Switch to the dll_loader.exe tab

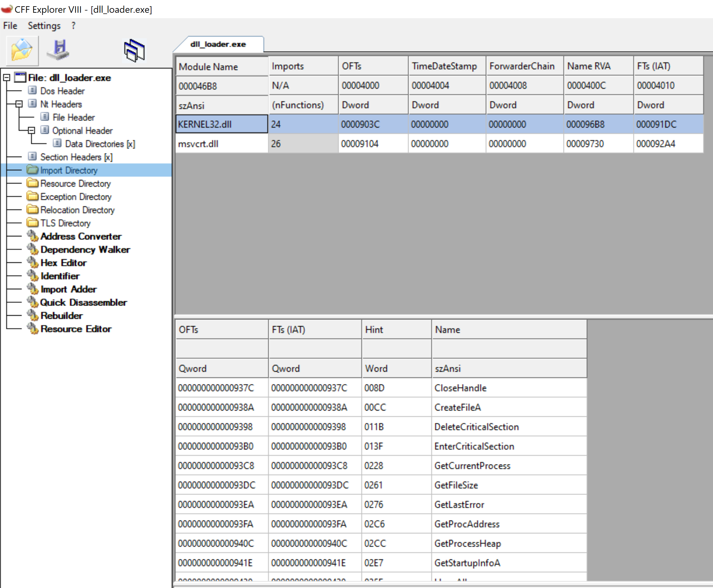[218, 44]
